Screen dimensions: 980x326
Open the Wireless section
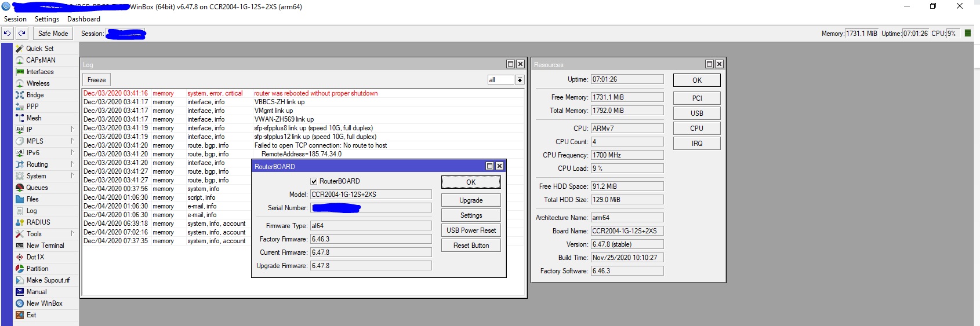pos(38,83)
